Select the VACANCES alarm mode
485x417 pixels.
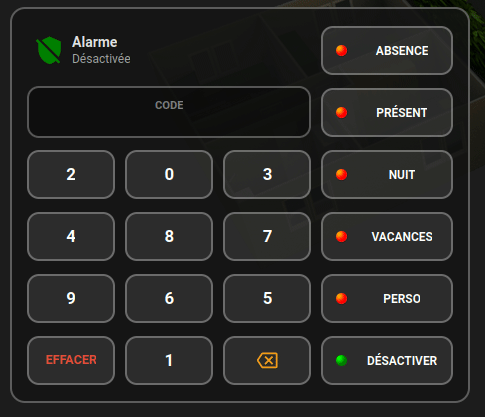click(x=387, y=236)
